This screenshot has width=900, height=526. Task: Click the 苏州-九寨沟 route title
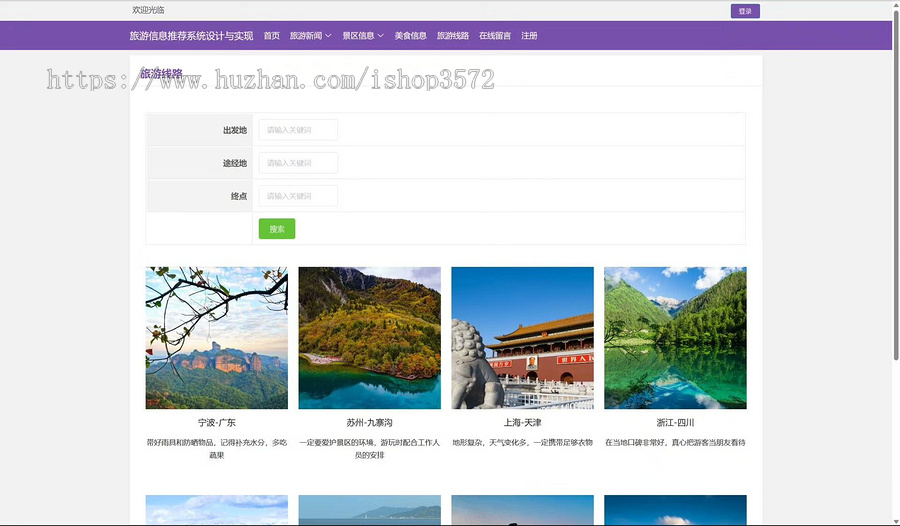[x=370, y=423]
